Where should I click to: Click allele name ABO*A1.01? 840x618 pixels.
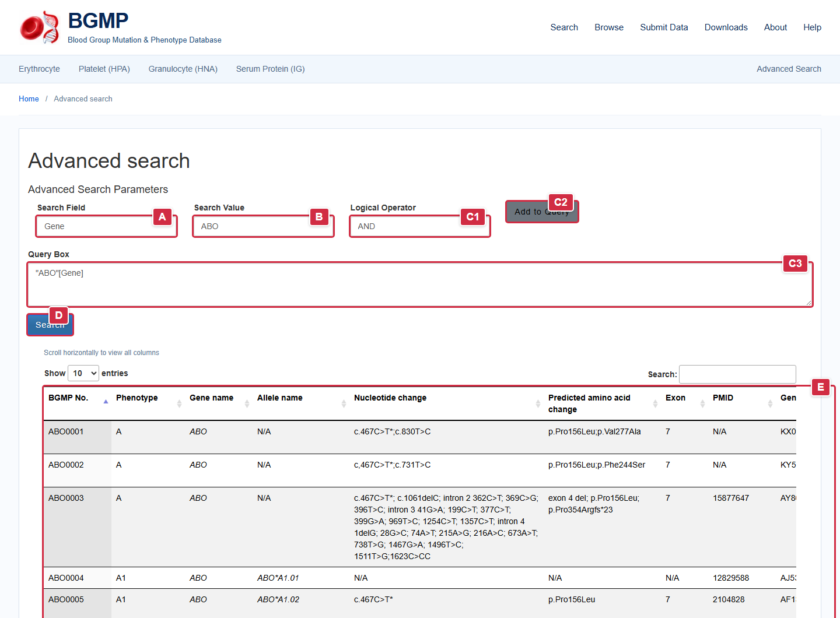click(278, 578)
